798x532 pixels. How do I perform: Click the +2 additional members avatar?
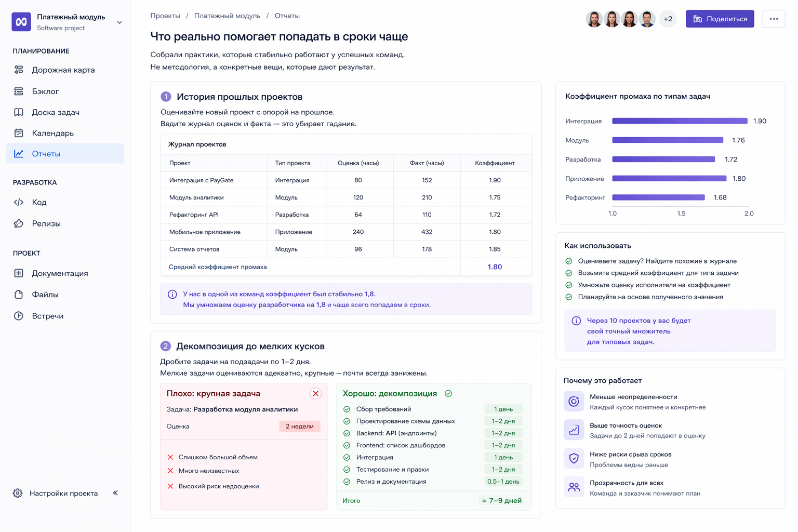pos(668,19)
